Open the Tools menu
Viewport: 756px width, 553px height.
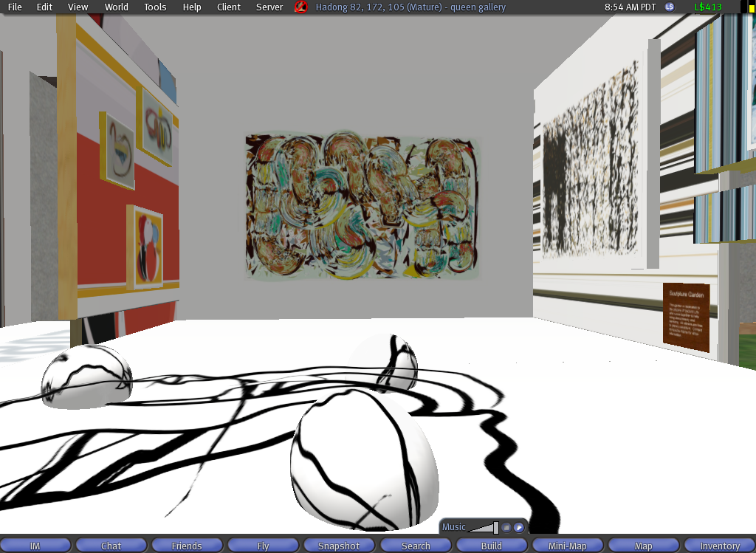click(x=155, y=7)
